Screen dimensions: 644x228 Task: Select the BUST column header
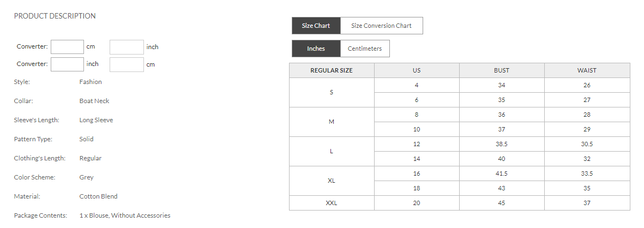click(502, 70)
